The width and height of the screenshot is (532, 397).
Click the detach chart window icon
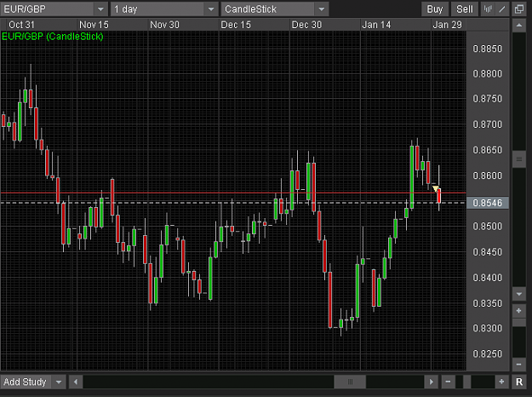pos(519,9)
